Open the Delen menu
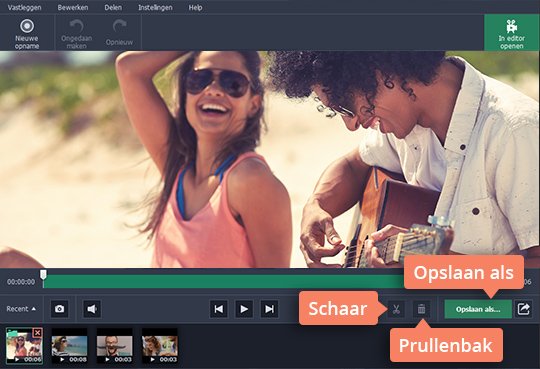Viewport: 540px width, 369px height. [x=113, y=7]
